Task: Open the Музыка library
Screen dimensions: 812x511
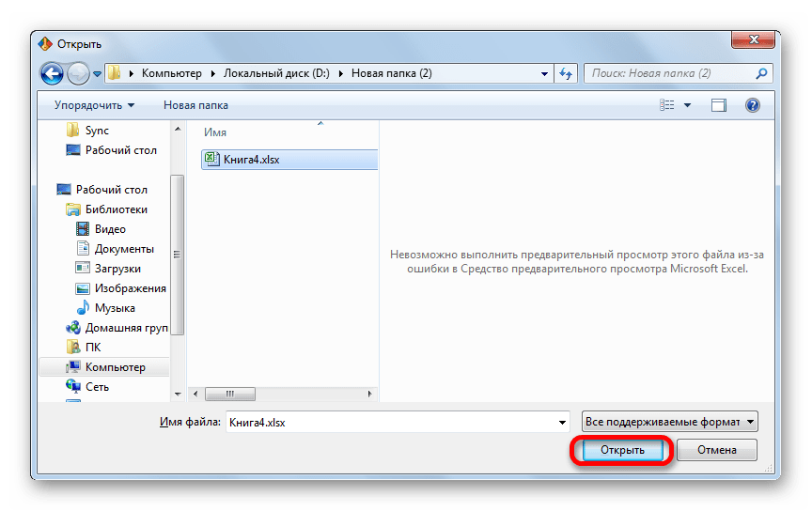Action: (115, 308)
